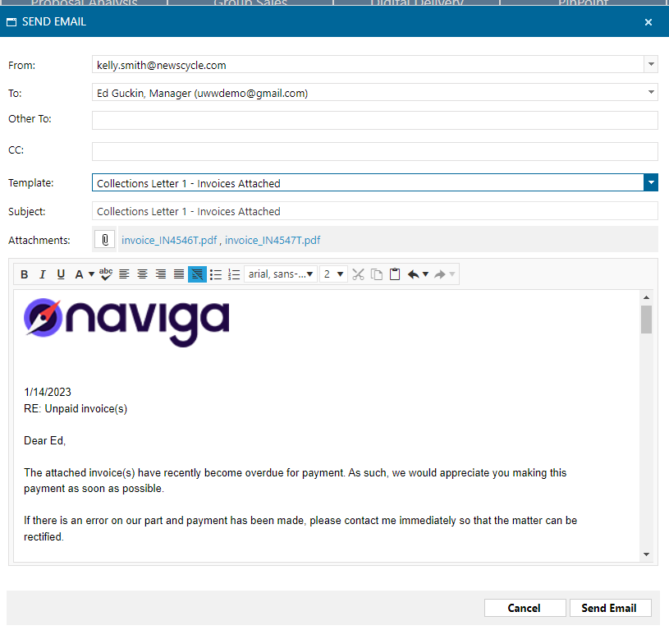Toggle bold formatting in editor toolbar
This screenshot has height=644, width=669.
pyautogui.click(x=25, y=274)
